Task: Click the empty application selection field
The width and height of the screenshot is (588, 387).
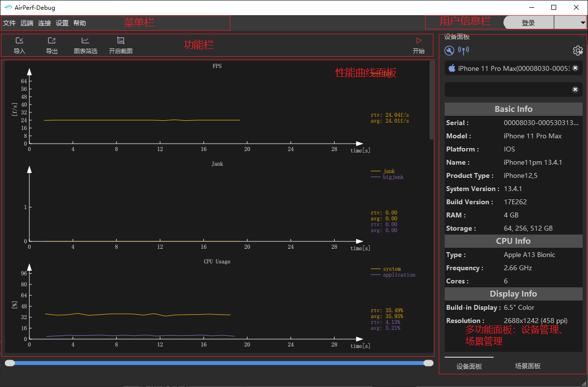Action: [x=513, y=89]
